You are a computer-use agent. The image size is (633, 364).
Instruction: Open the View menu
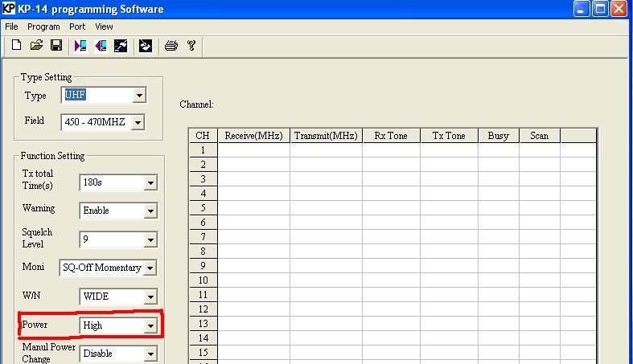104,27
